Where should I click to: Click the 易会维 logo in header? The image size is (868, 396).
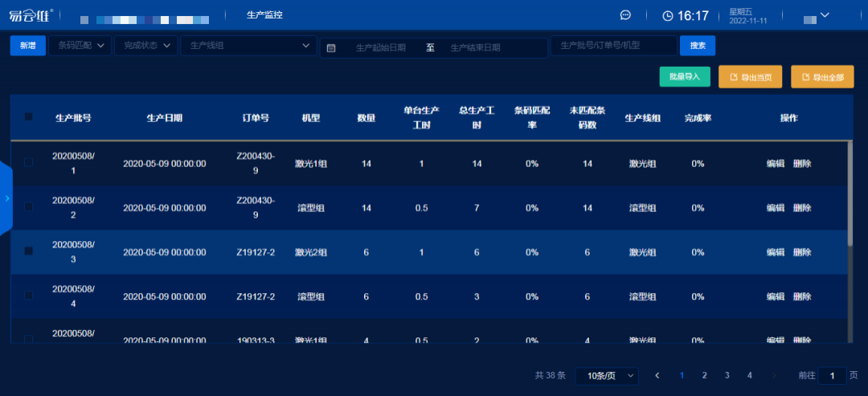[x=32, y=15]
